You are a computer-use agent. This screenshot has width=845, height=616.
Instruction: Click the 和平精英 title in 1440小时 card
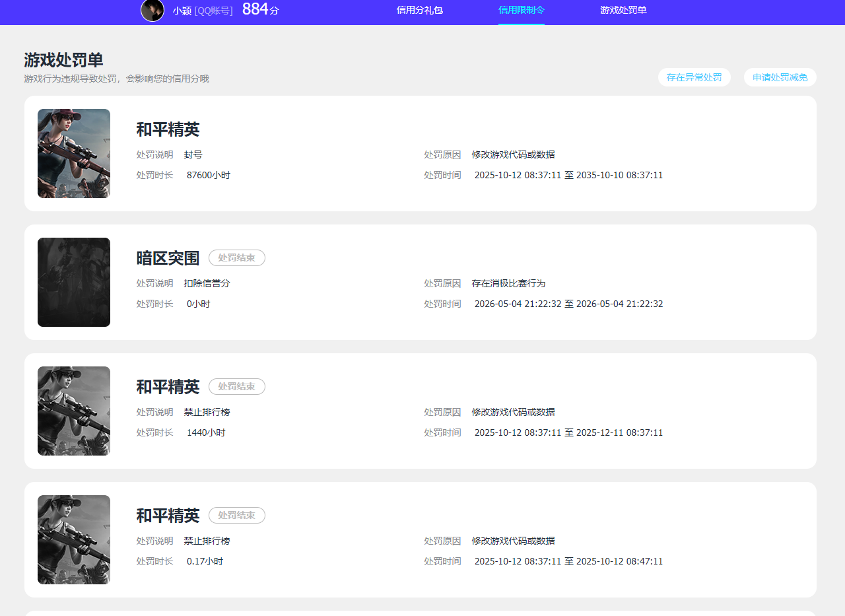pyautogui.click(x=168, y=387)
